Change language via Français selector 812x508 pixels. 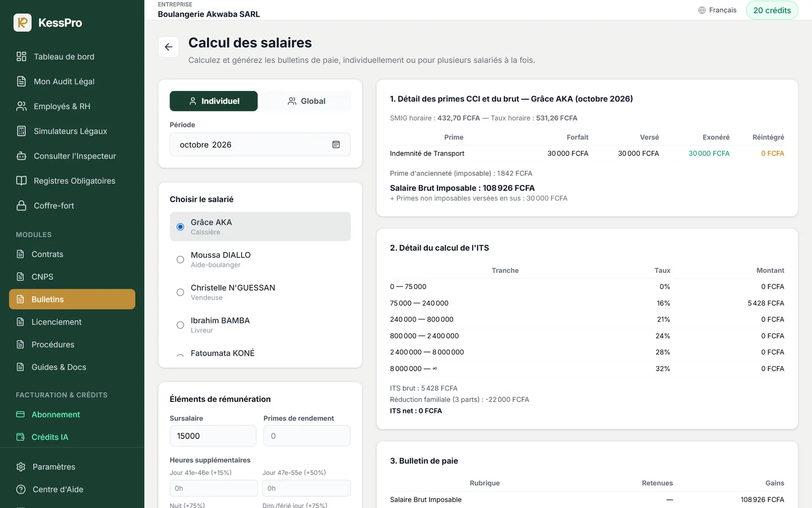coord(717,10)
